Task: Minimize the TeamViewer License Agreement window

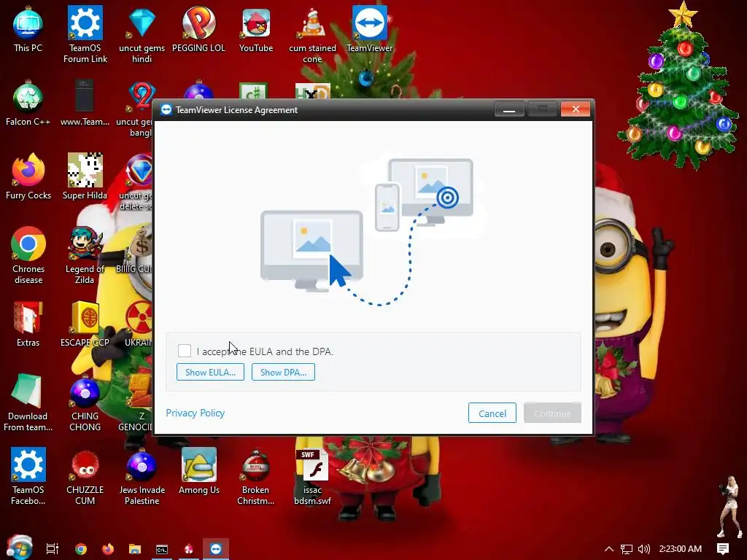Action: [x=509, y=109]
